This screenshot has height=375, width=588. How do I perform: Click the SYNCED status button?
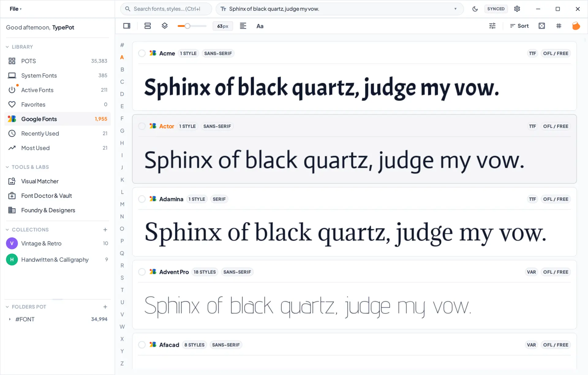tap(496, 9)
